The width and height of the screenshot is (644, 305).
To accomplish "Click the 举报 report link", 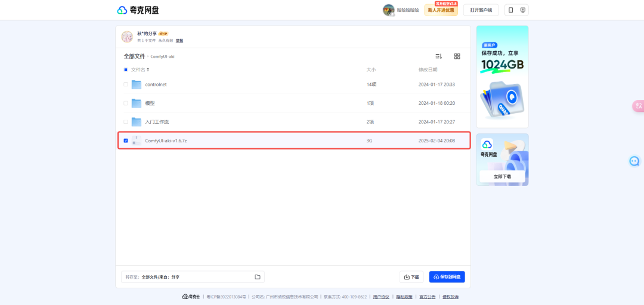I will coord(179,41).
